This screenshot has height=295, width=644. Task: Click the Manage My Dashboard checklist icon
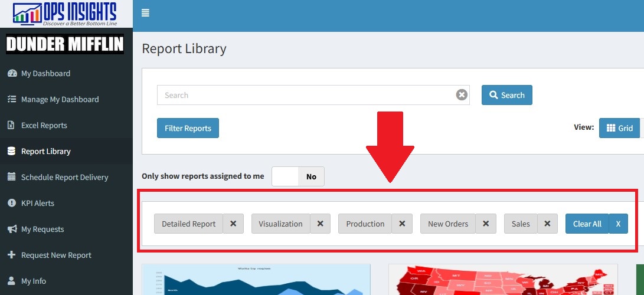coord(12,99)
